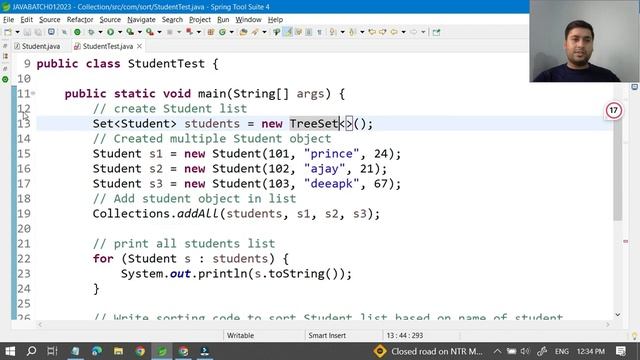Open the Project menu
This screenshot has height=360, width=640.
(200, 20)
